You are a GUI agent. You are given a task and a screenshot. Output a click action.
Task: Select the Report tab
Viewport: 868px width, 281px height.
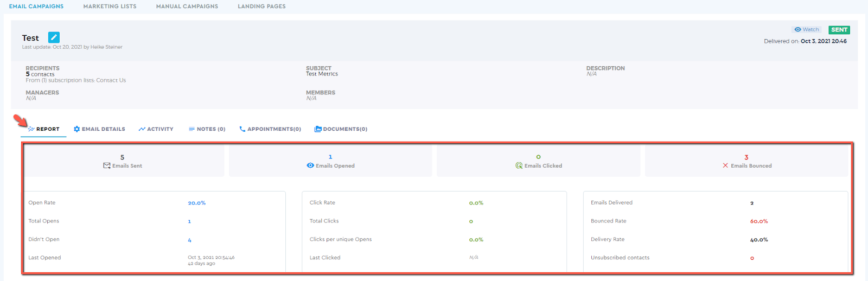[x=43, y=129]
